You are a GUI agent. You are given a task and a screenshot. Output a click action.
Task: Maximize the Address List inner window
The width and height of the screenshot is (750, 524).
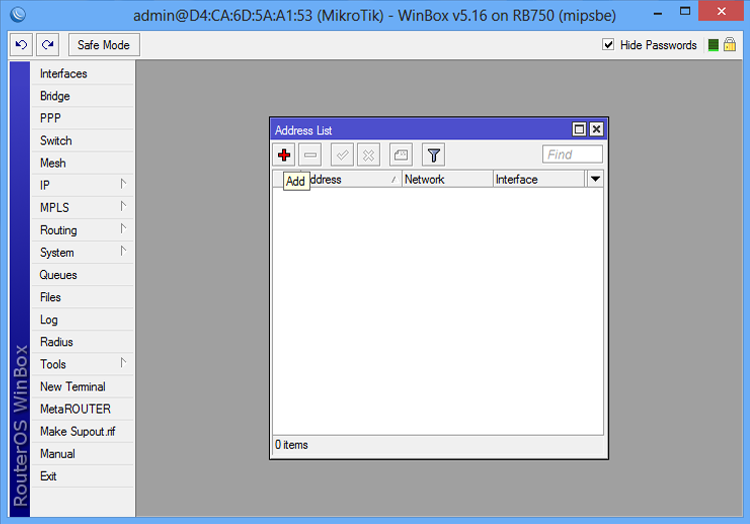coord(579,129)
